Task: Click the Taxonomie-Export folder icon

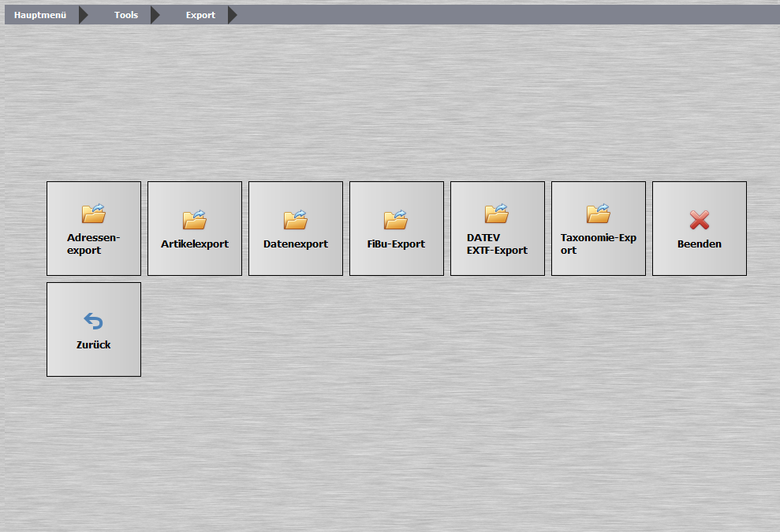Action: pos(598,214)
